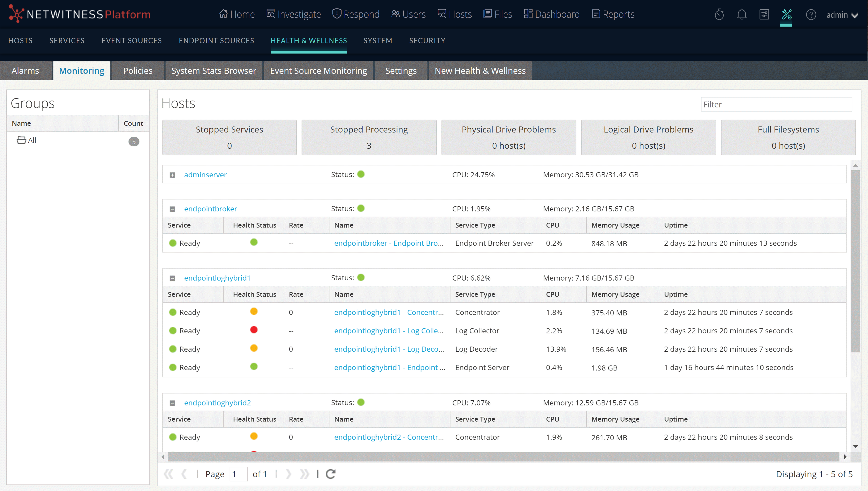Collapse the endpointbroker host details

172,209
